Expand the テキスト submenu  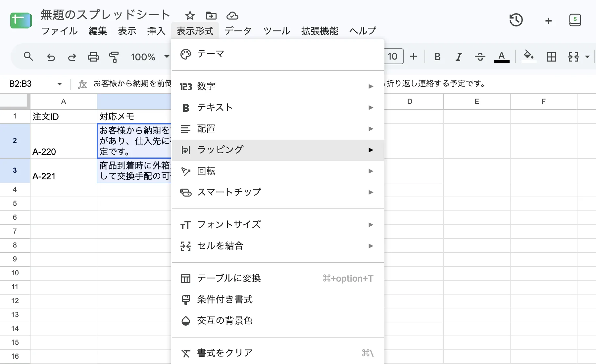click(x=277, y=108)
